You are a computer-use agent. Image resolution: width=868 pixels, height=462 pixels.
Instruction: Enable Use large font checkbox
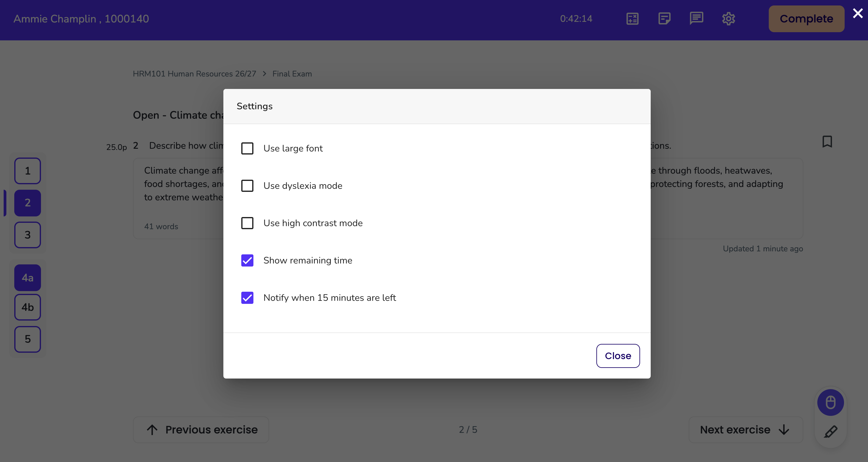pyautogui.click(x=247, y=148)
